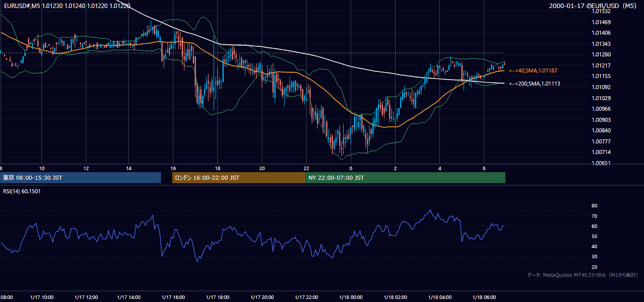Click the RSI 40 level label
Viewport: 644px width, 302px height.
[x=594, y=246]
